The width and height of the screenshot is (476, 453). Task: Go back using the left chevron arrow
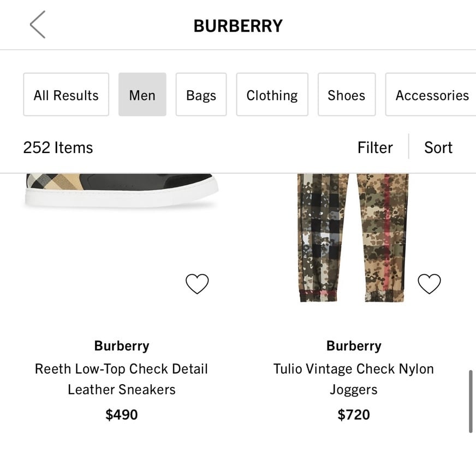[x=38, y=25]
